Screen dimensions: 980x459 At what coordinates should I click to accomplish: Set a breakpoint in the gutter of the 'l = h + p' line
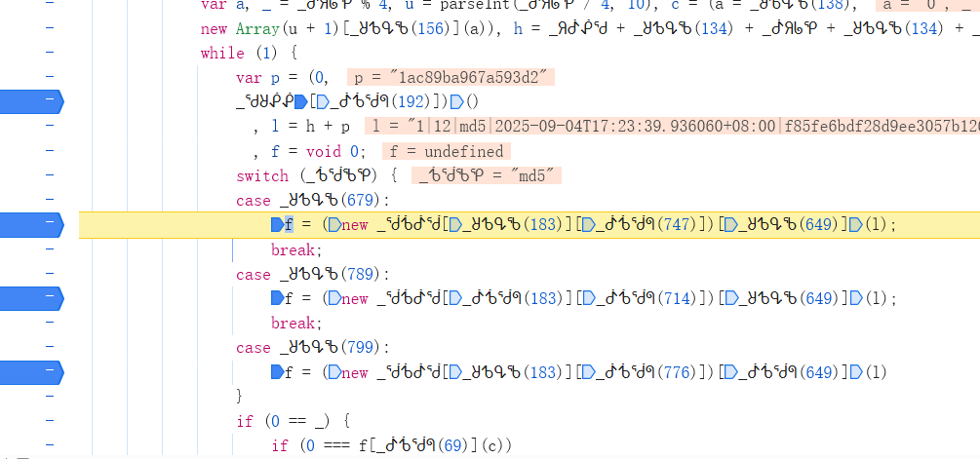click(50, 126)
